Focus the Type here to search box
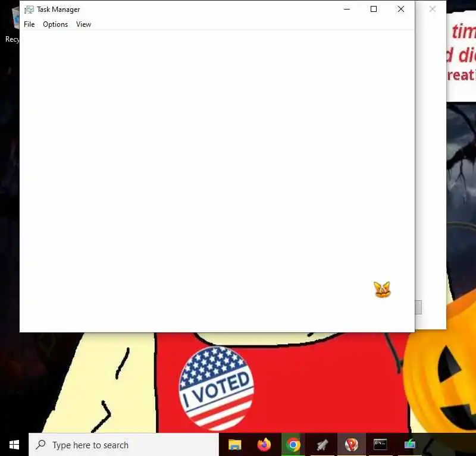476x456 pixels. 124,445
